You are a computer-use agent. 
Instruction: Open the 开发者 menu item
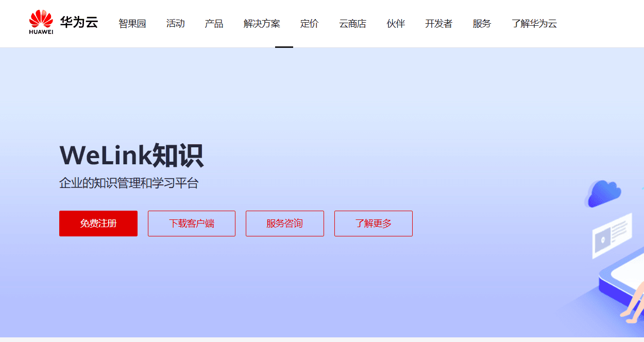[x=439, y=24]
